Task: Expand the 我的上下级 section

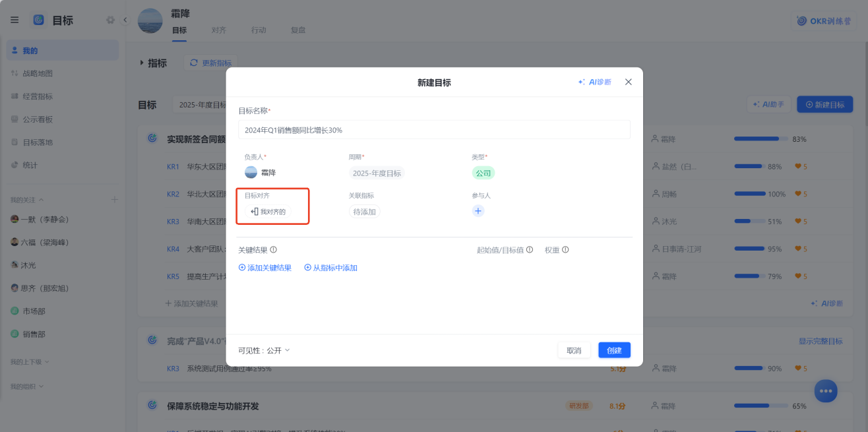Action: 30,361
